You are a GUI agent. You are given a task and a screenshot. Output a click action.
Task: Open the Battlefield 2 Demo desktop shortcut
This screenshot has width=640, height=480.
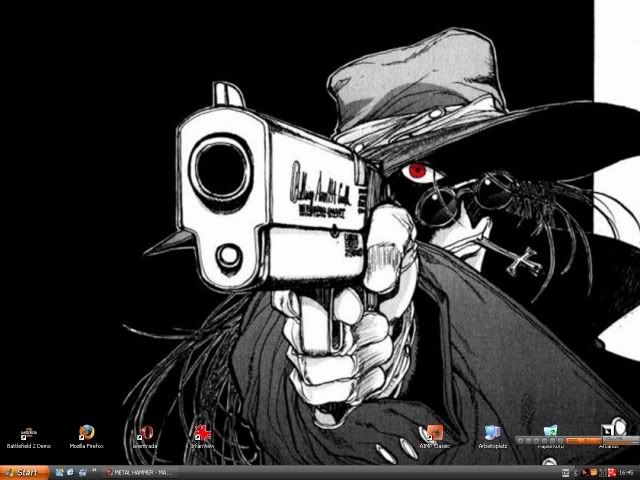click(x=29, y=438)
